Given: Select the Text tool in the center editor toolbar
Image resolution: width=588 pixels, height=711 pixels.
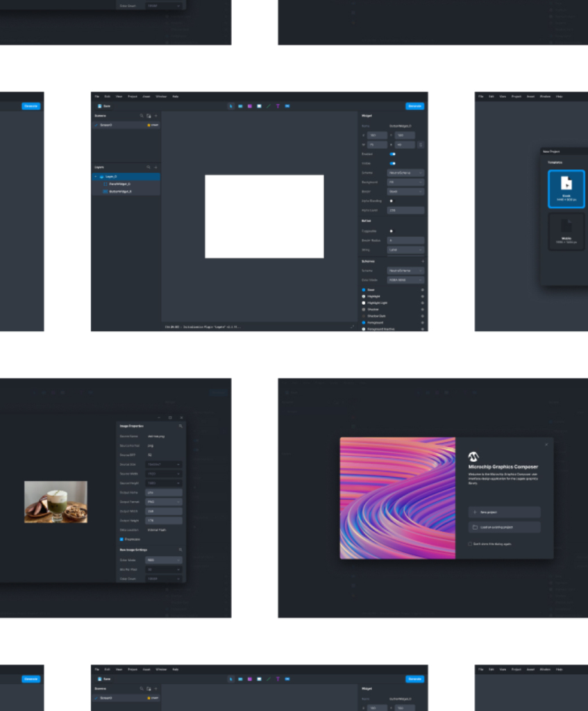Looking at the screenshot, I should (278, 106).
